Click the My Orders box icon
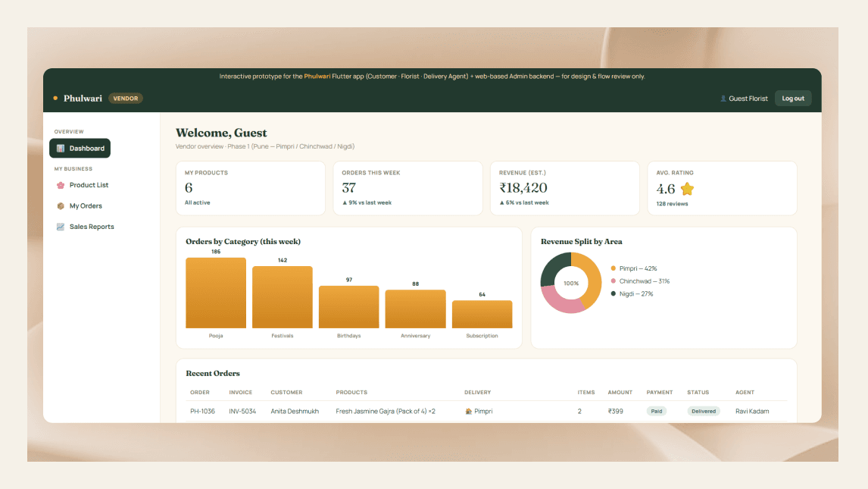The width and height of the screenshot is (868, 489). [61, 206]
